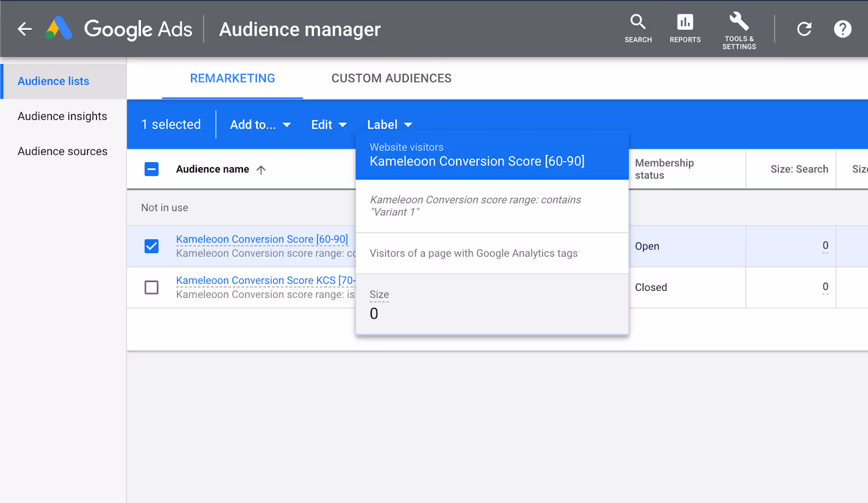Open the Kameleoon Conversion Score KCS link

pyautogui.click(x=265, y=280)
